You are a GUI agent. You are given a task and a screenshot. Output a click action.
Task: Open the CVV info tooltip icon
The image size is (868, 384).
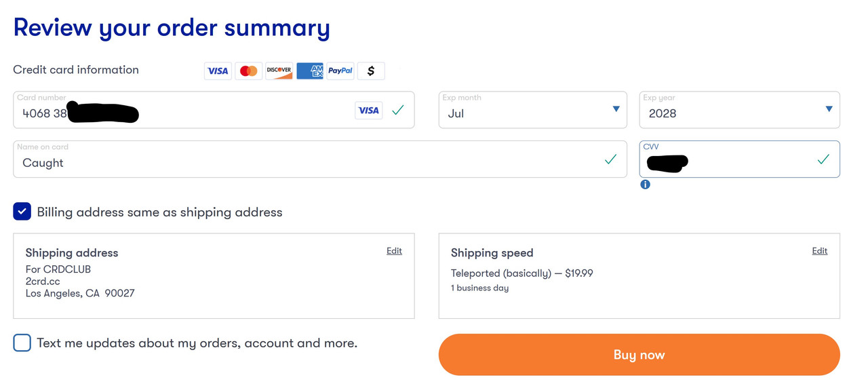coord(645,185)
